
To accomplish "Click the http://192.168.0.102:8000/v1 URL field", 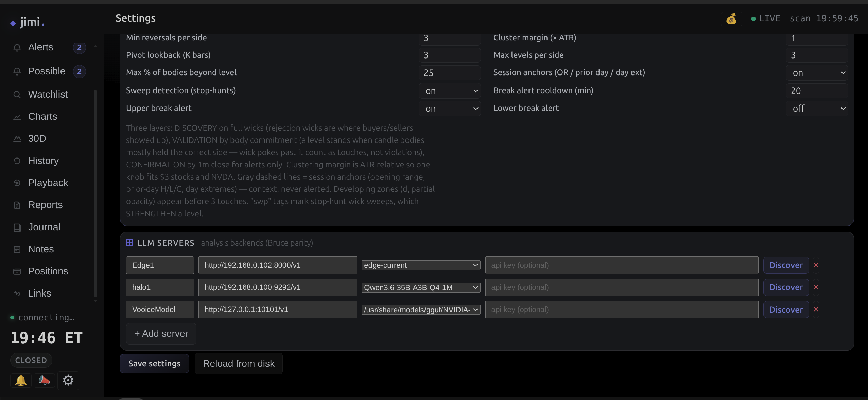I will coord(278,265).
